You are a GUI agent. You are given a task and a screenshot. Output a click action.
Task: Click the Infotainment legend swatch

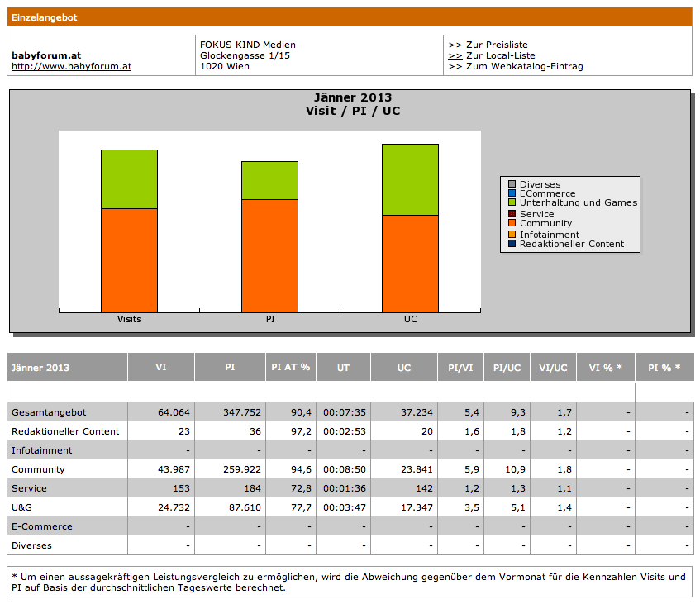(x=512, y=235)
